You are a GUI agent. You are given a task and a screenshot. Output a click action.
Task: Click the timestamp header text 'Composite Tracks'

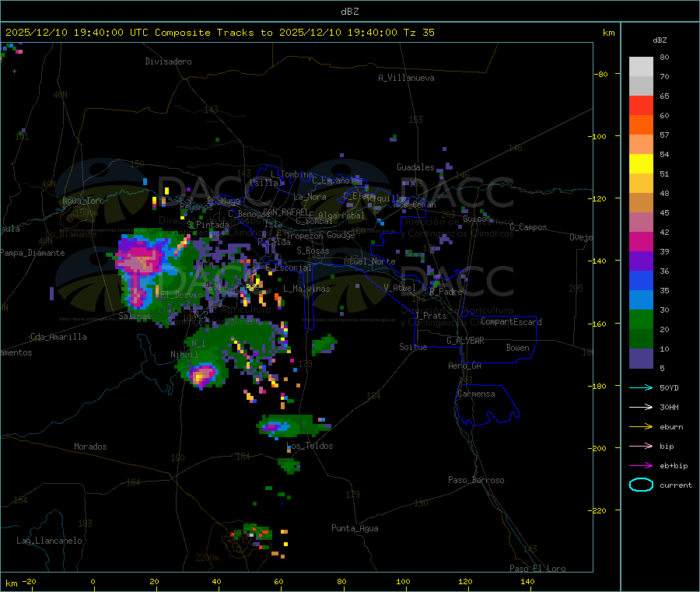click(x=204, y=33)
